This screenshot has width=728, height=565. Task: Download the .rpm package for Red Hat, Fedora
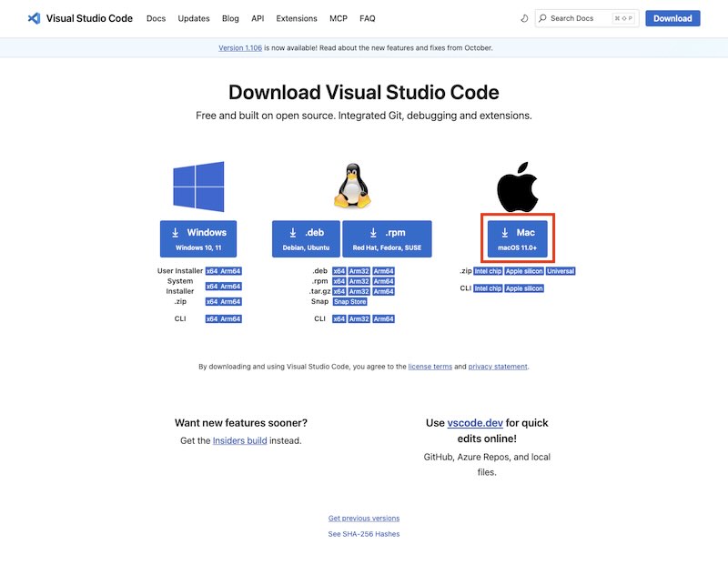388,237
